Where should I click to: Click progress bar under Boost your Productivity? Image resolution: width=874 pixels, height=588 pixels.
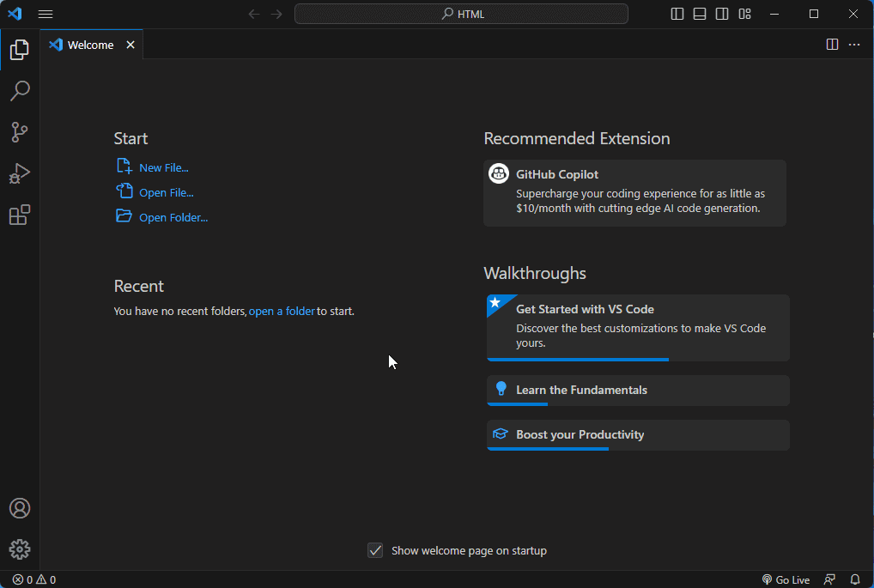[548, 449]
